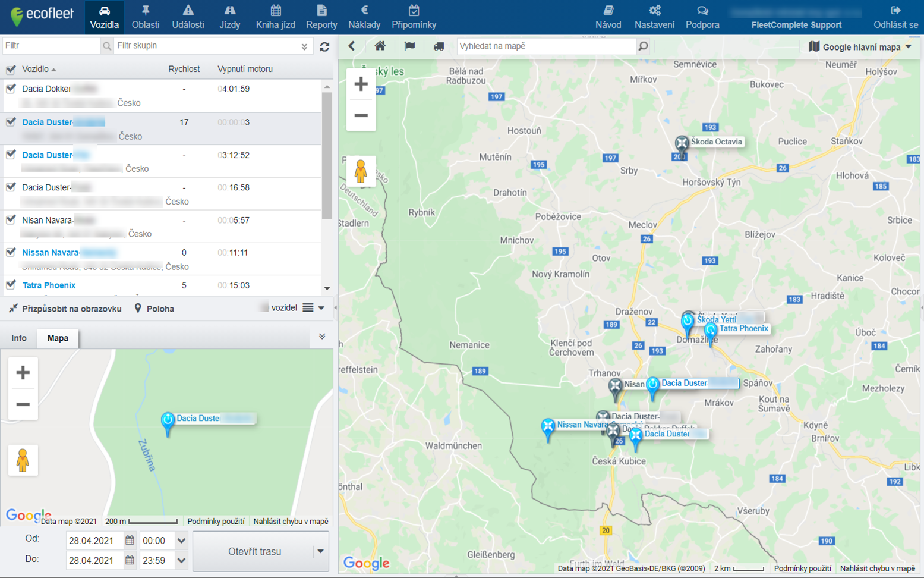Click Nahlásit chybu v mapě on main map
Viewport: 924px width, 578px height.
(877, 568)
